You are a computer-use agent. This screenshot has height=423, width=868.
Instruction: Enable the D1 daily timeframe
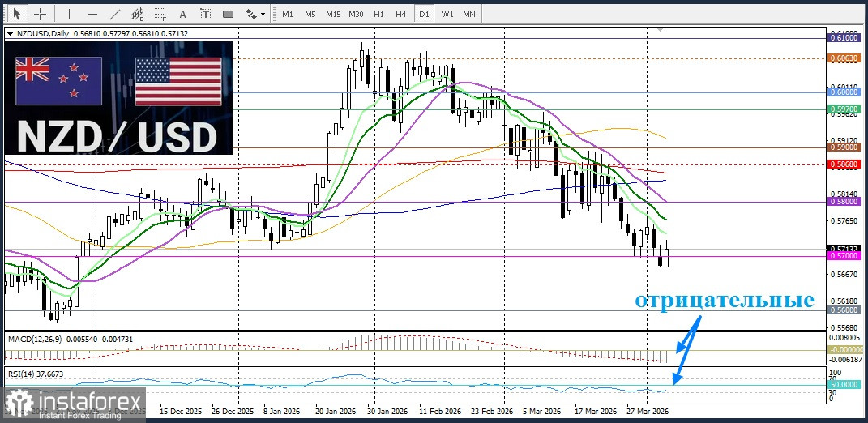pyautogui.click(x=424, y=14)
